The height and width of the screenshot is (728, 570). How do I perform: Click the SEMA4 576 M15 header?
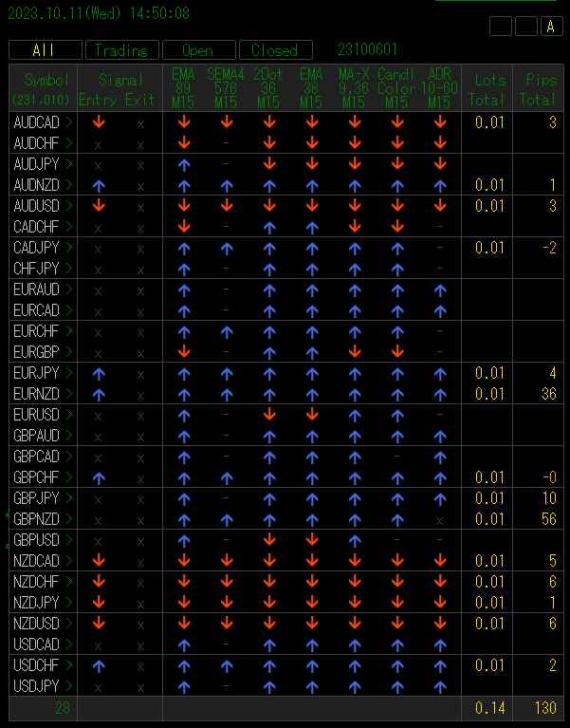click(226, 88)
